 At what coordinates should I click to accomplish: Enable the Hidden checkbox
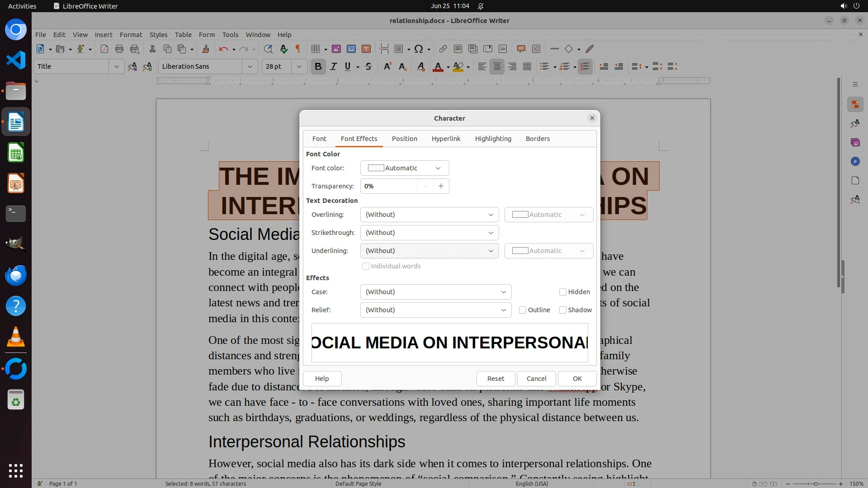(563, 292)
